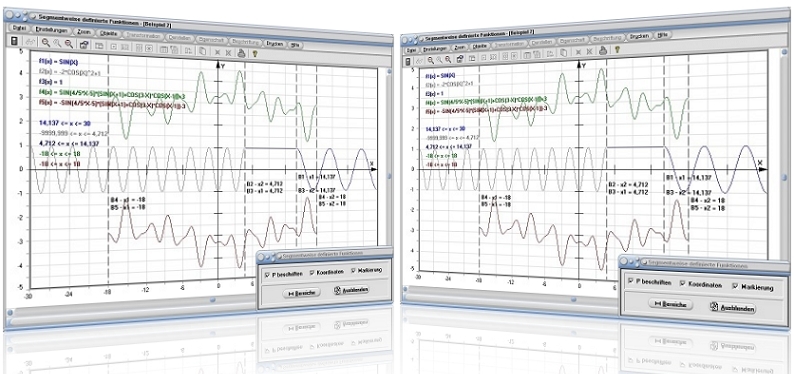
Task: Click '14,137 <= x <= 30' text in left graph
Action: tap(64, 122)
